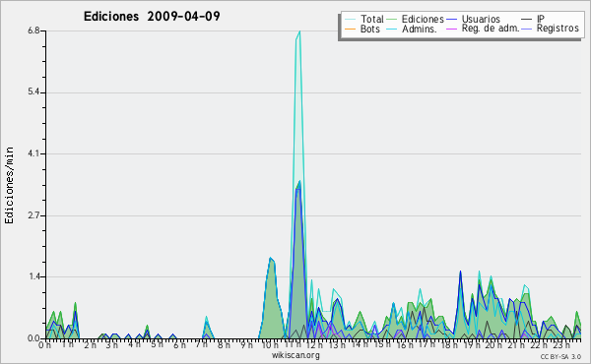Click the 2.7 y-axis value
This screenshot has width=591, height=364.
click(x=33, y=215)
